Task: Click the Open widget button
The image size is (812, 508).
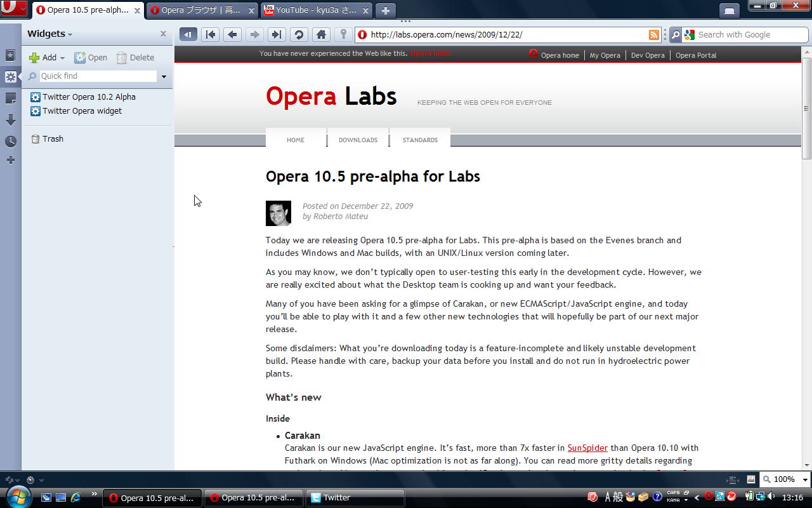Action: point(91,58)
